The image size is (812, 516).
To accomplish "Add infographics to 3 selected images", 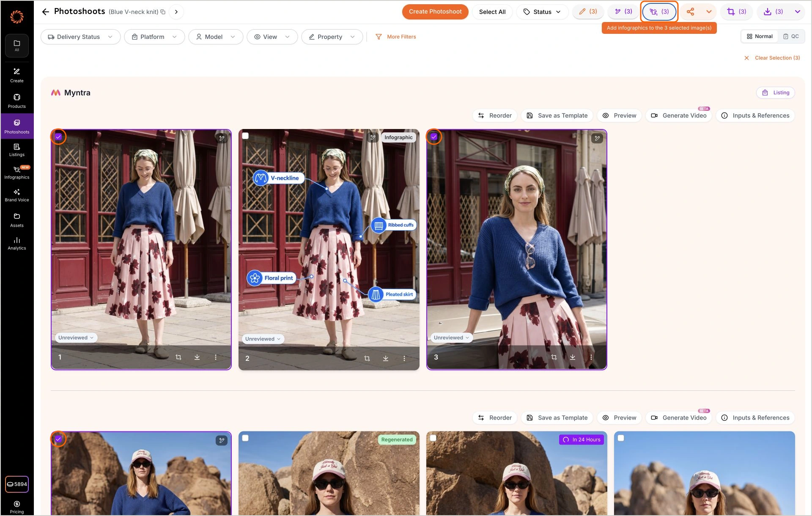I will coord(659,12).
